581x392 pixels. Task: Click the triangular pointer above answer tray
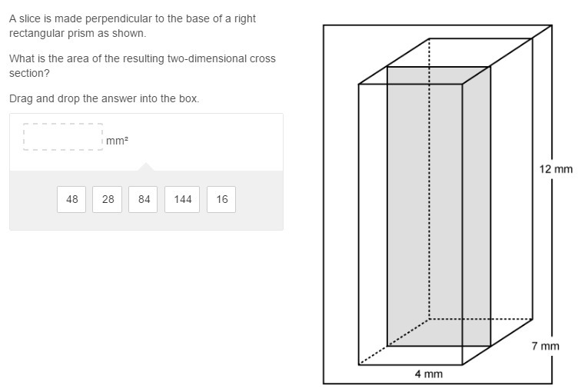point(146,166)
